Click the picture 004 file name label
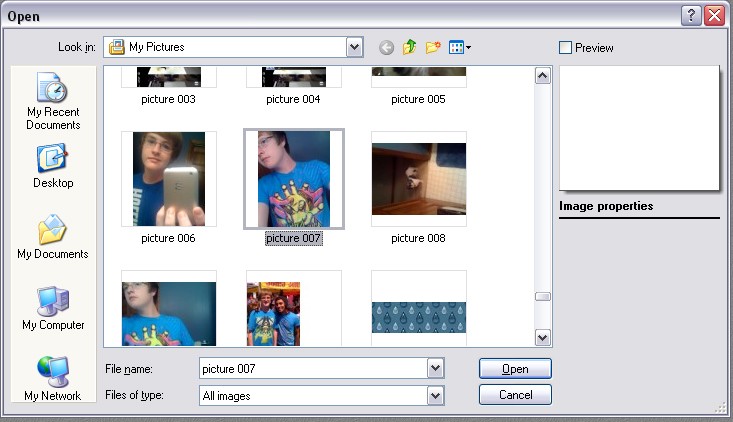This screenshot has height=422, width=733. 293,99
